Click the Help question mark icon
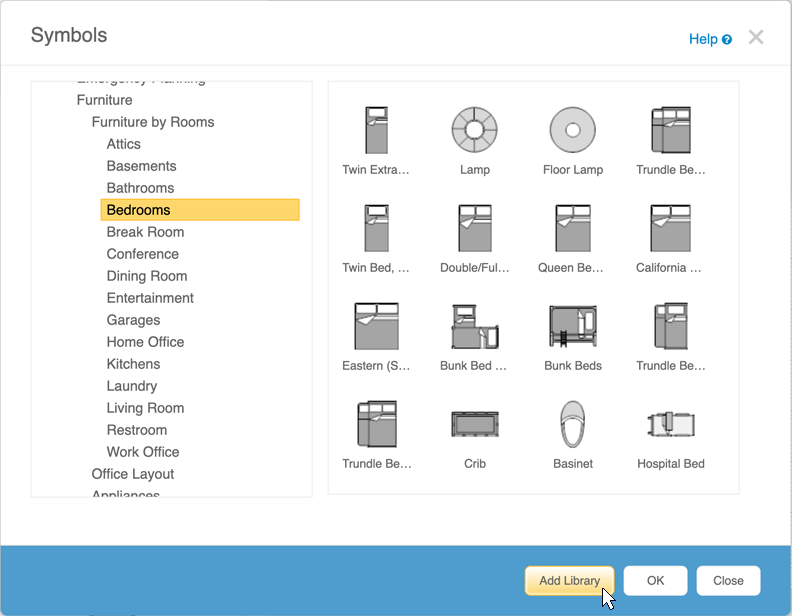 (x=727, y=39)
